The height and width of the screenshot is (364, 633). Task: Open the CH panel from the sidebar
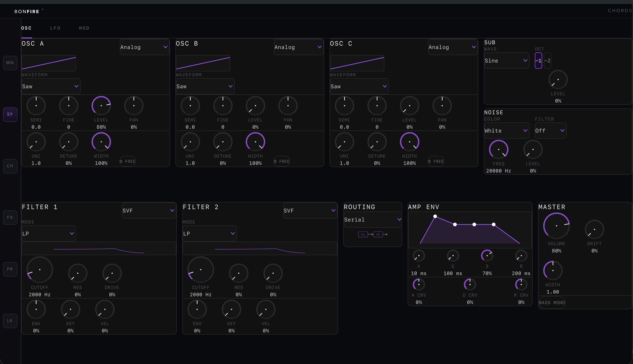[10, 166]
